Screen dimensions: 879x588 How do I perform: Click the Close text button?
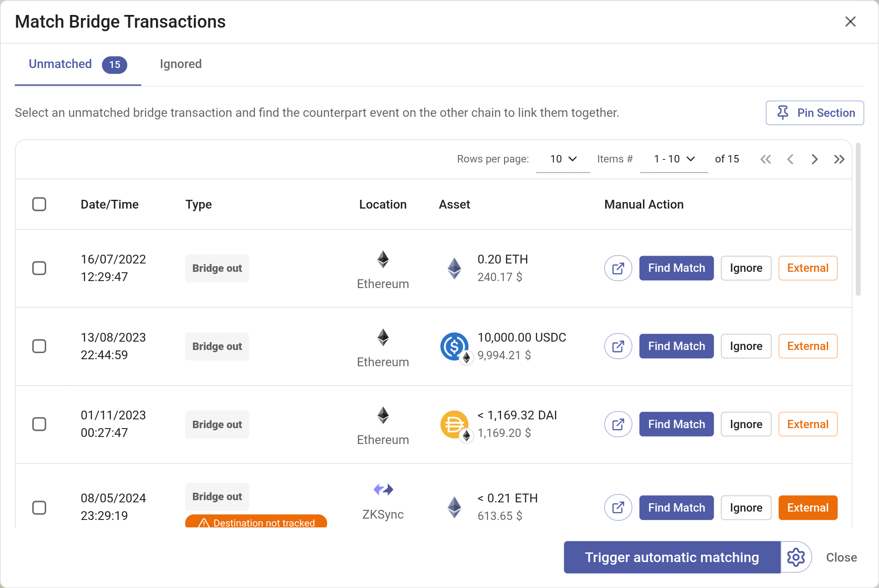point(841,557)
